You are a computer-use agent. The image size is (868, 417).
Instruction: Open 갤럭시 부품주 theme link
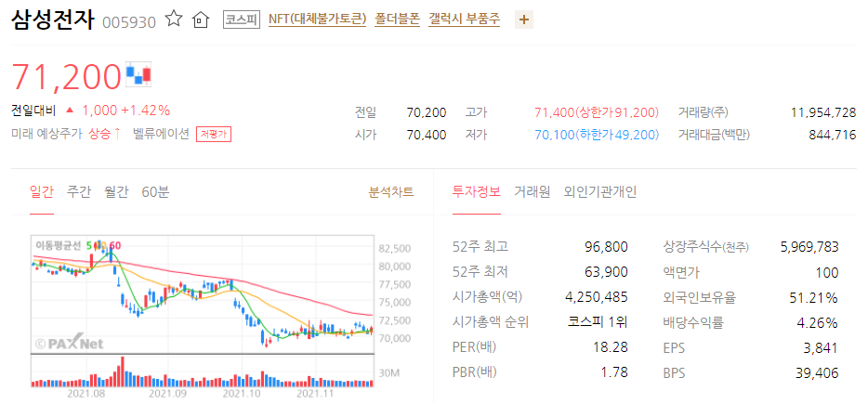point(464,20)
